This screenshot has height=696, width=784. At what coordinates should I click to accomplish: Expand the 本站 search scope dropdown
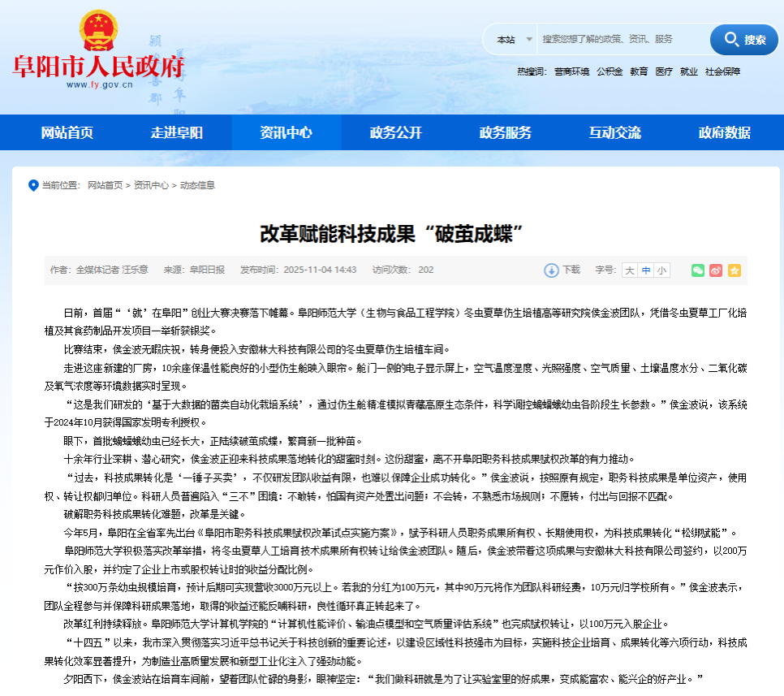pyautogui.click(x=515, y=39)
